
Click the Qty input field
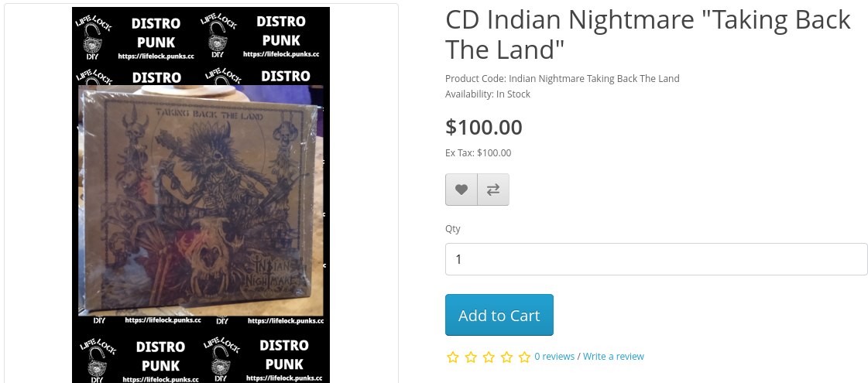point(656,259)
